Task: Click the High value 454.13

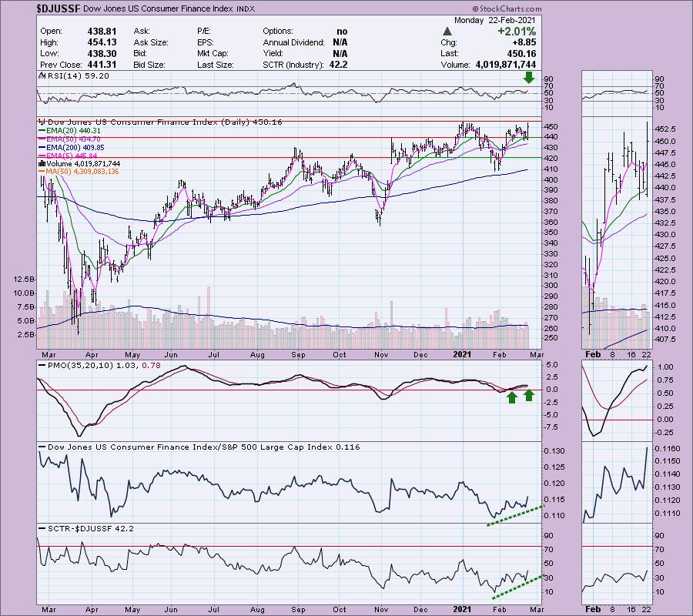Action: (102, 42)
